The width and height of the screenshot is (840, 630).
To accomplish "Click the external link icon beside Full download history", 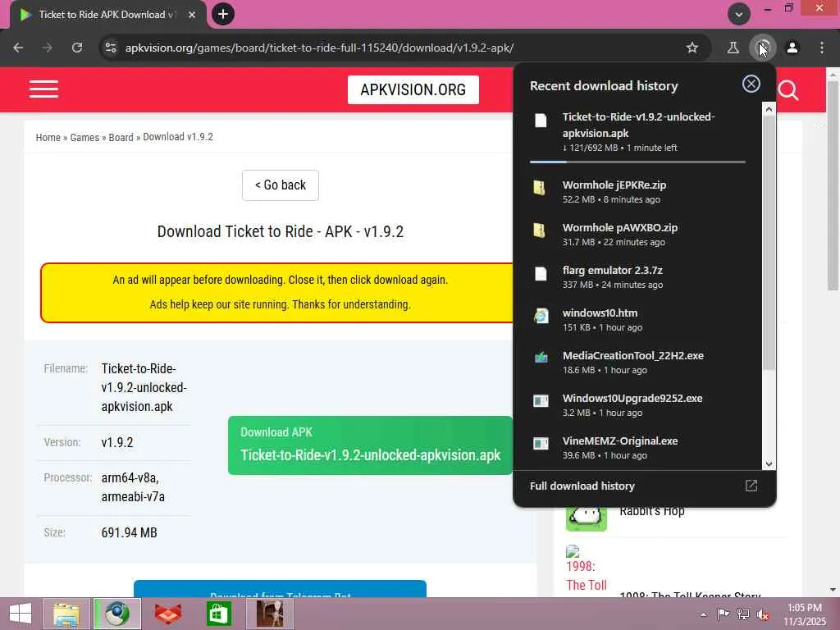I will (x=751, y=486).
